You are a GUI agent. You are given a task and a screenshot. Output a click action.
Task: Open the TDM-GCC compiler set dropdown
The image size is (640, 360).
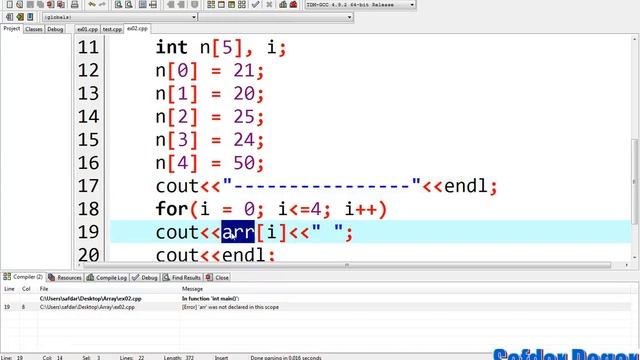(360, 4)
